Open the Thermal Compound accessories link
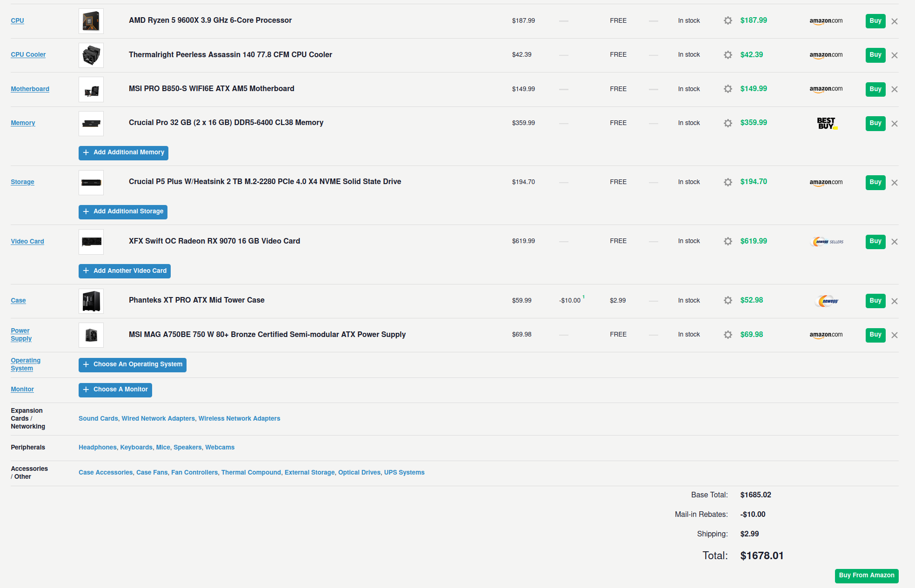 click(x=251, y=472)
